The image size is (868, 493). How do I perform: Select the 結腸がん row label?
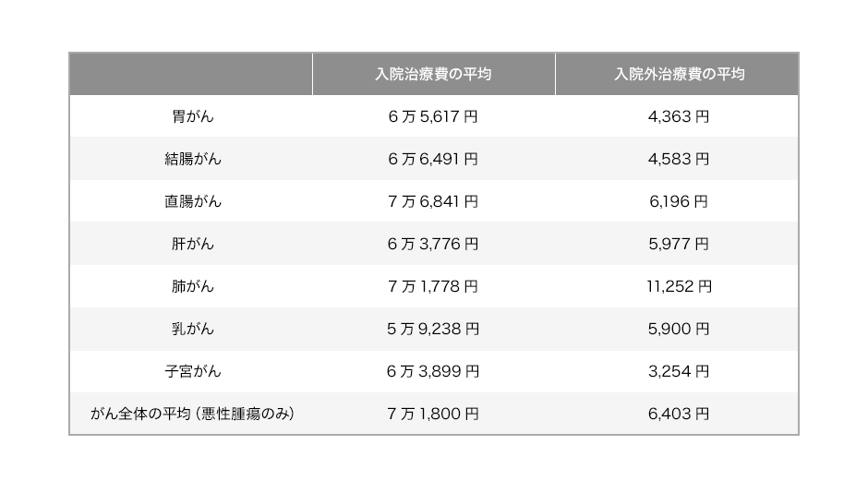193,160
